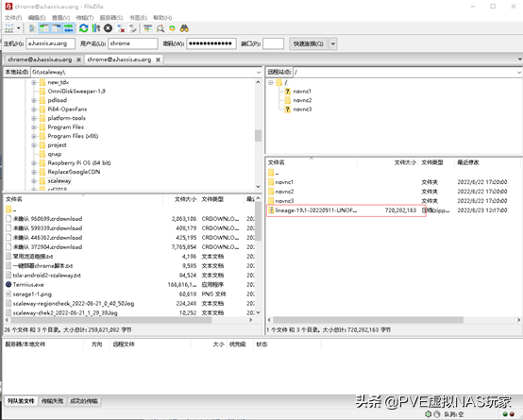This screenshot has width=523, height=420.
Task: Open the Site Manager icon
Action: click(9, 28)
